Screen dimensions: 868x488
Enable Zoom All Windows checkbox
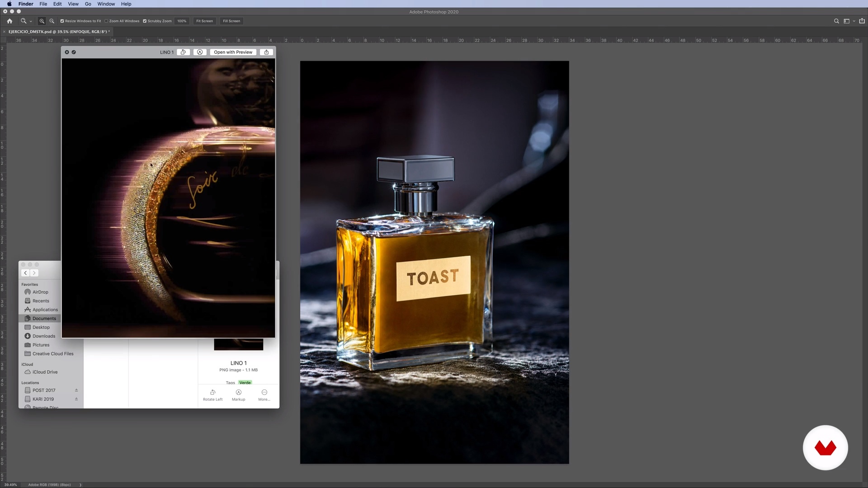pyautogui.click(x=122, y=21)
